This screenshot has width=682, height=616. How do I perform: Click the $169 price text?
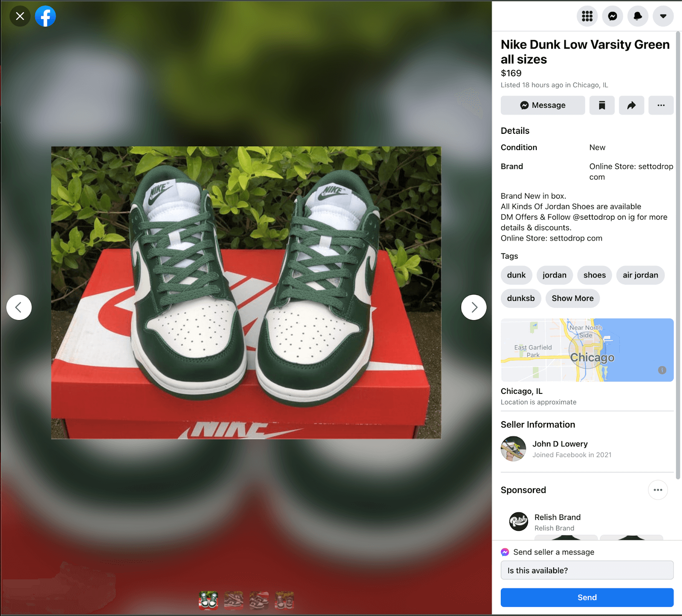[511, 73]
